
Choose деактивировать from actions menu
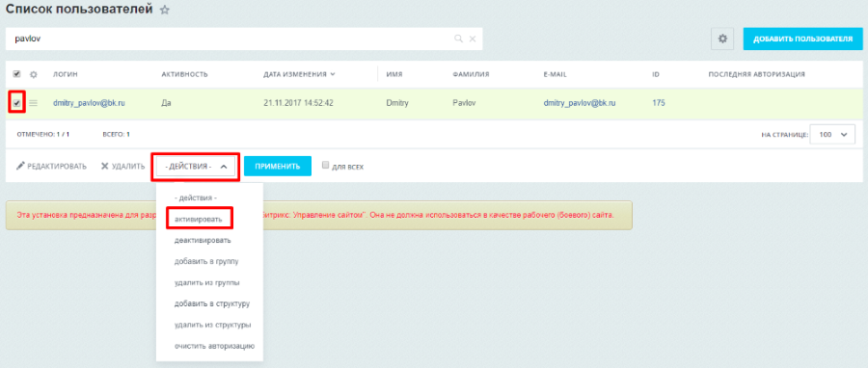point(203,241)
